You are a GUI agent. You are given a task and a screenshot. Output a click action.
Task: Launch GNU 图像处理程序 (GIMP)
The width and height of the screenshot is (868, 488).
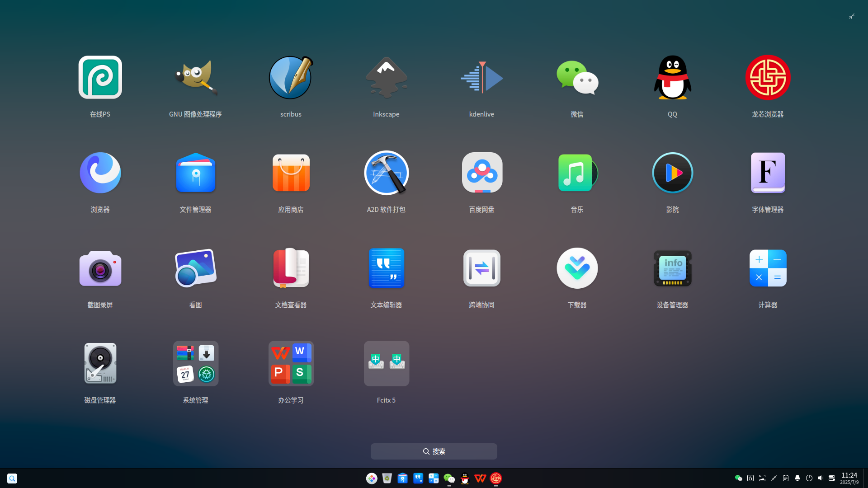[x=195, y=78]
